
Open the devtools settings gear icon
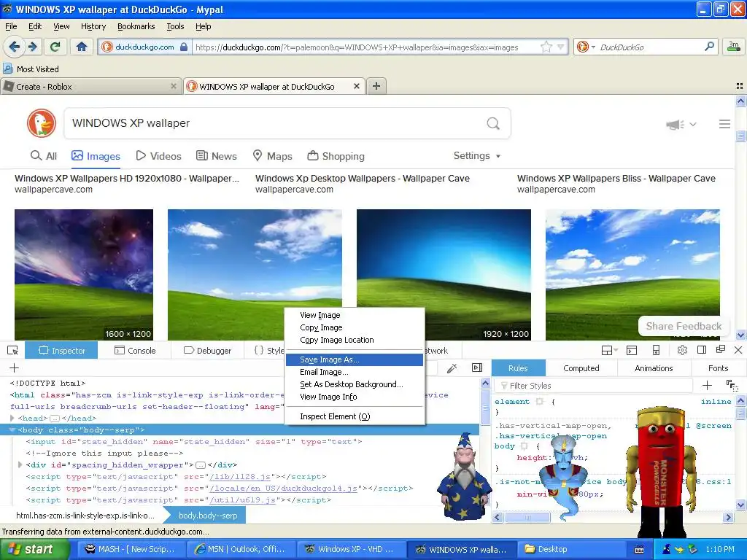682,350
